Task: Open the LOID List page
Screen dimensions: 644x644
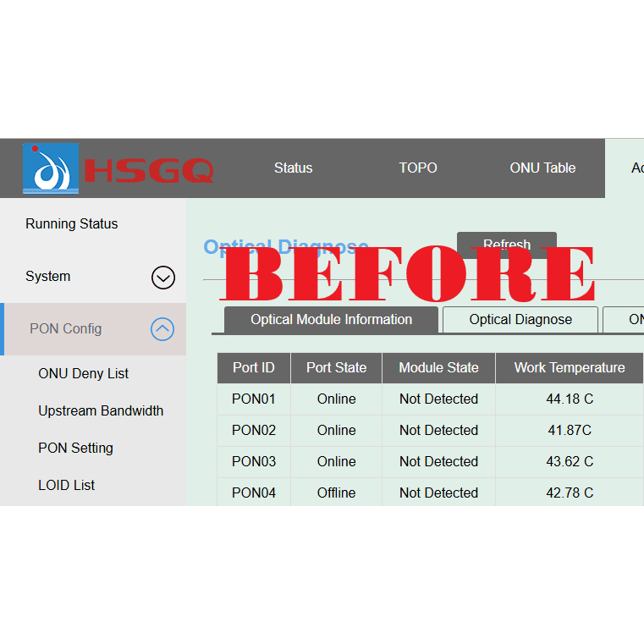Action: (x=67, y=486)
